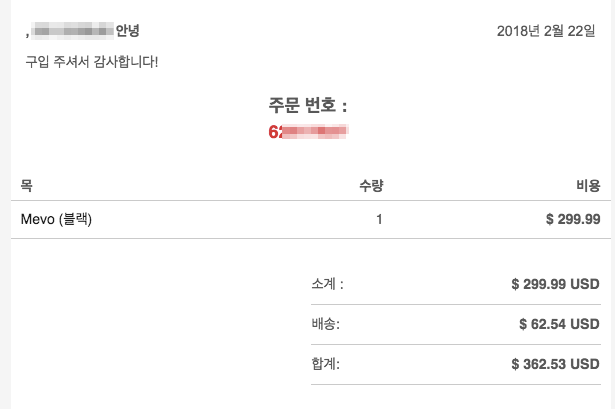The image size is (615, 409).
Task: Click the quantity value 1
Action: tap(379, 219)
